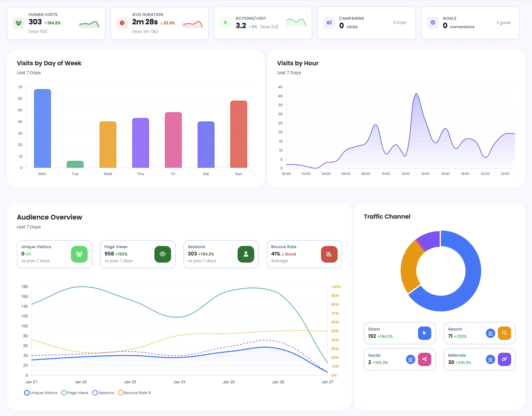Toggle the Social channel eye visibility icon
The height and width of the screenshot is (416, 532).
[410, 359]
